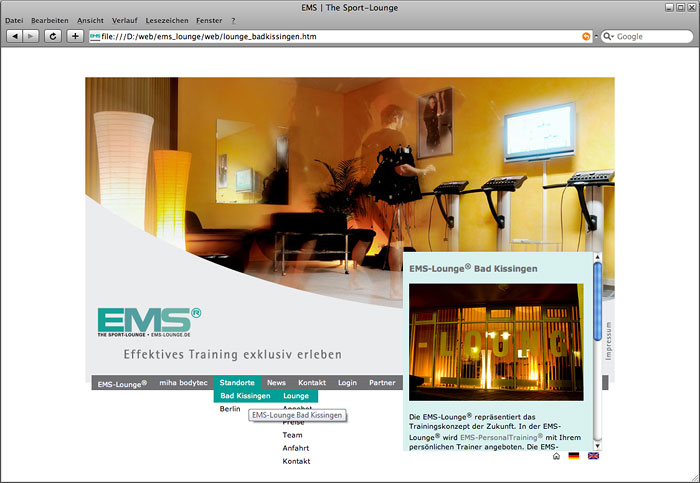Click the Lounge building photo in panel
700x483 pixels.
click(496, 342)
